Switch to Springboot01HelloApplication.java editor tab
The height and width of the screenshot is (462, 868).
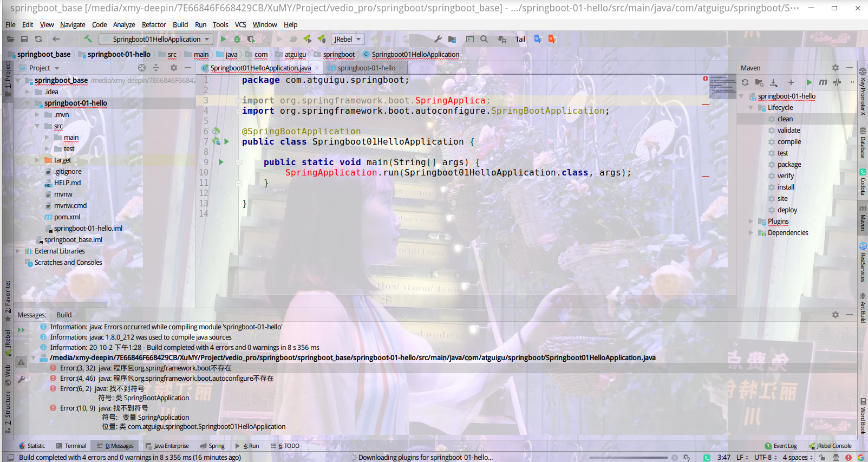coord(260,68)
